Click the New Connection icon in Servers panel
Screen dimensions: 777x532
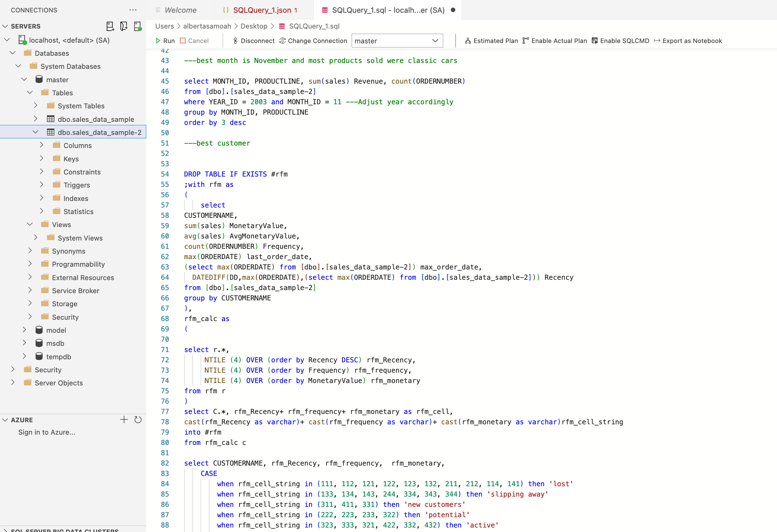110,26
